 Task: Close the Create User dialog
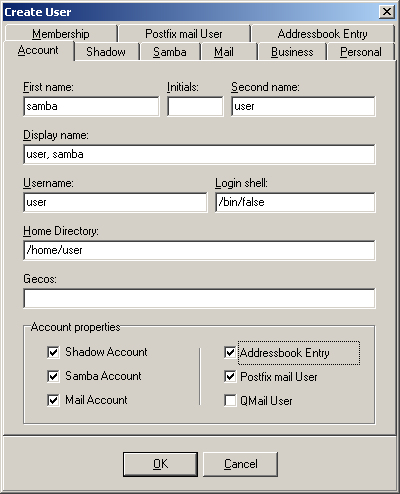[387, 12]
